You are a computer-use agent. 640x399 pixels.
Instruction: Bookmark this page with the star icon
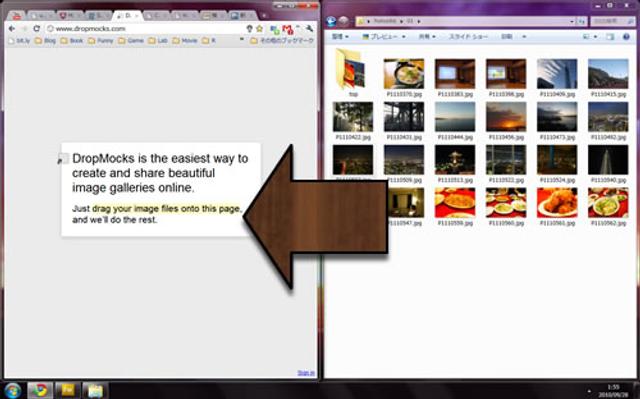[x=260, y=29]
